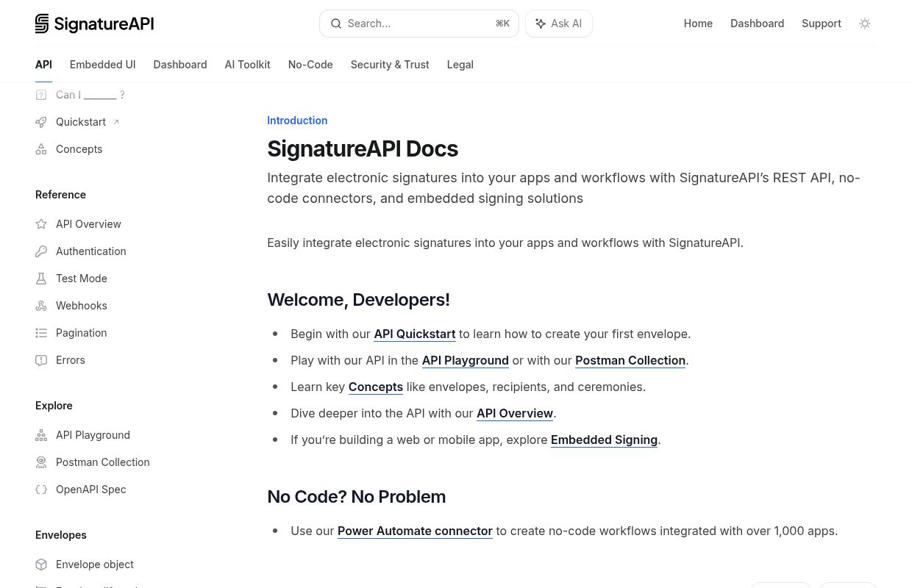Click the Webhooks icon
The height and width of the screenshot is (588, 912).
click(x=41, y=306)
